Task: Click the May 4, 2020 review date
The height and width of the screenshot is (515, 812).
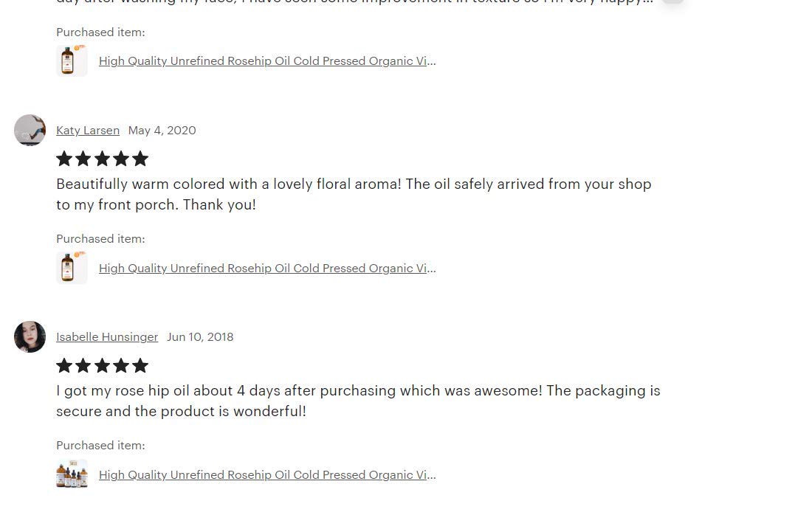Action: [x=162, y=131]
